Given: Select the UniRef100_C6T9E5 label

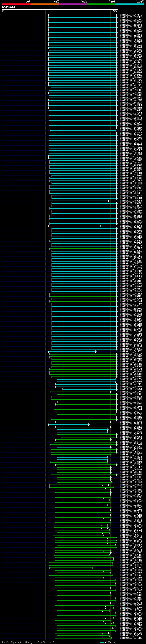Looking at the screenshot, I should 131,42.
